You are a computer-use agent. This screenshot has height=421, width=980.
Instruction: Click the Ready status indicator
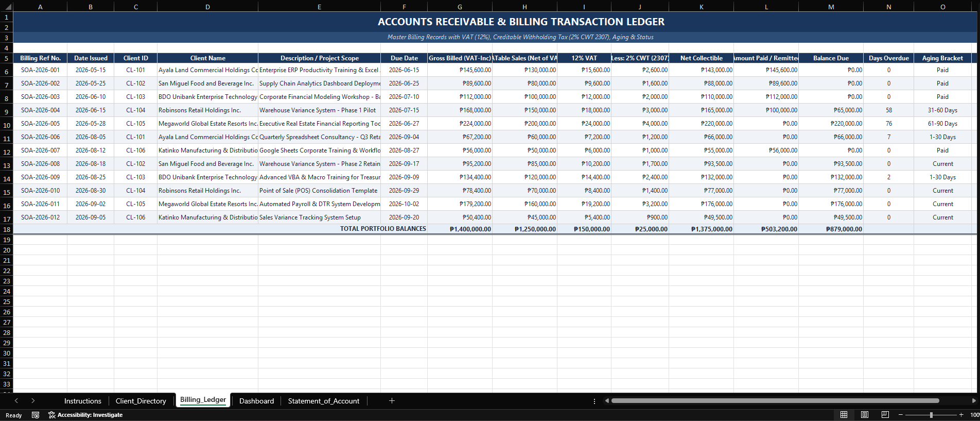pyautogui.click(x=14, y=415)
